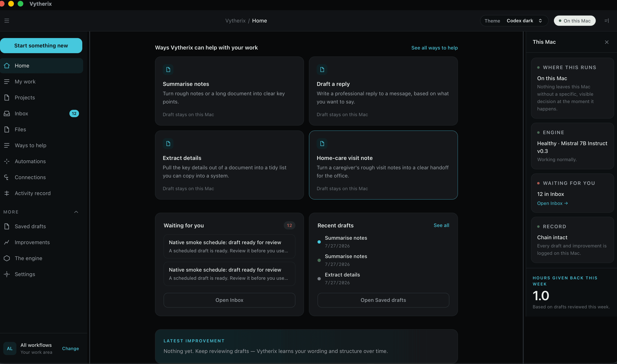This screenshot has height=364, width=617.
Task: Click the macOS yellow minimize window button
Action: tap(11, 4)
